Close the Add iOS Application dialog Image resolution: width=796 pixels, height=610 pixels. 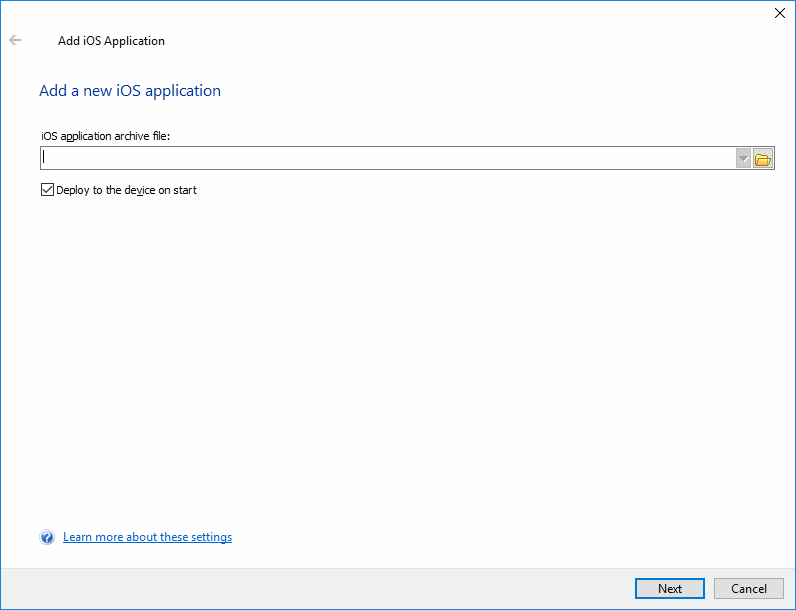tap(780, 13)
